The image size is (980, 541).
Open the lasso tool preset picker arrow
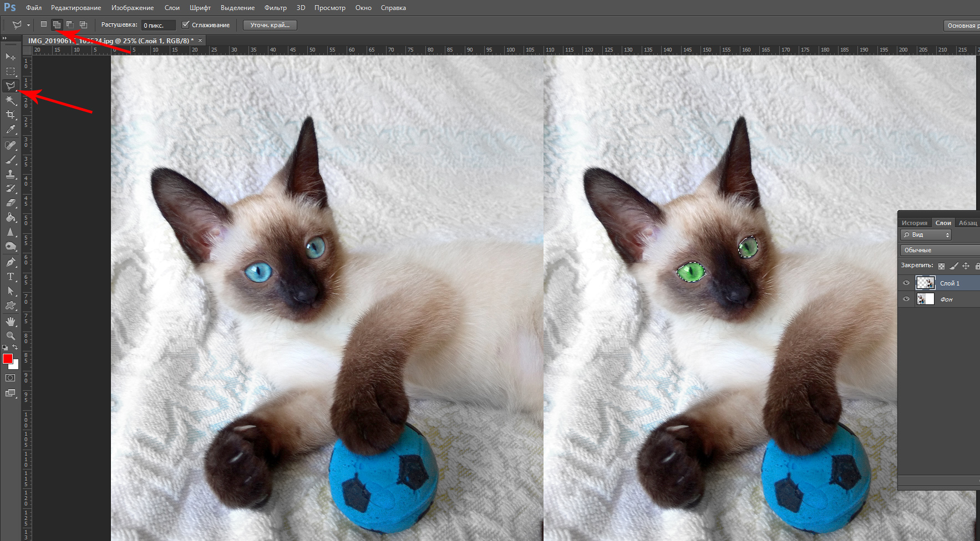28,25
